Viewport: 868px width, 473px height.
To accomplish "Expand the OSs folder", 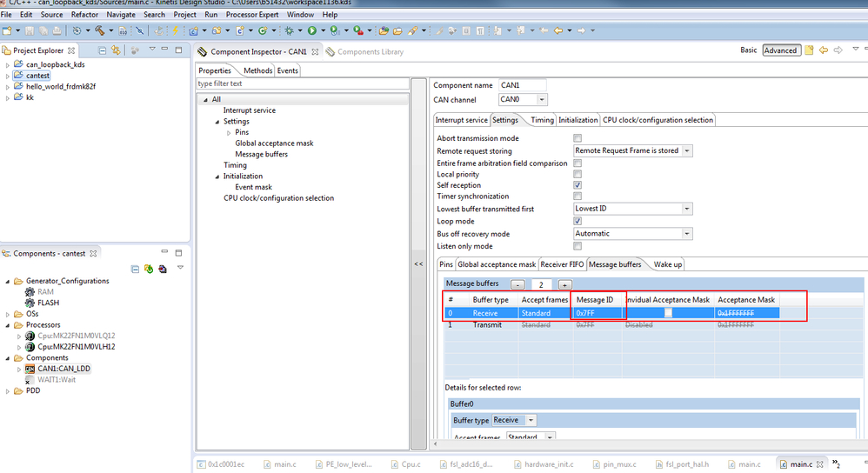I will 7,314.
